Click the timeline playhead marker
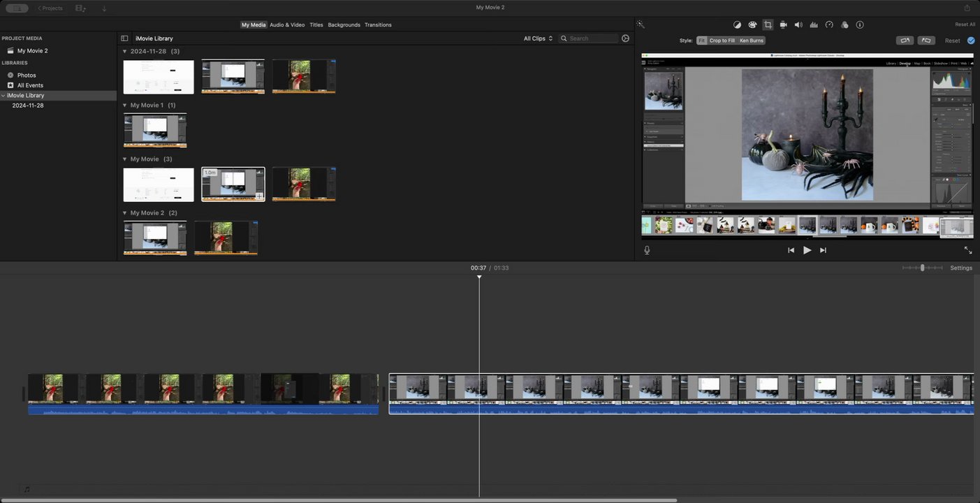This screenshot has height=503, width=980. (479, 277)
